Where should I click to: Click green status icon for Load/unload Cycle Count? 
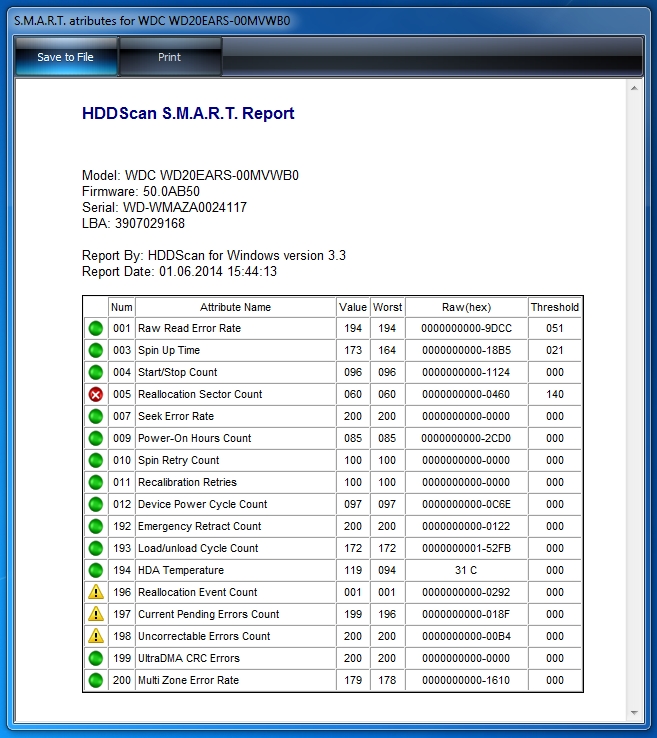point(96,548)
